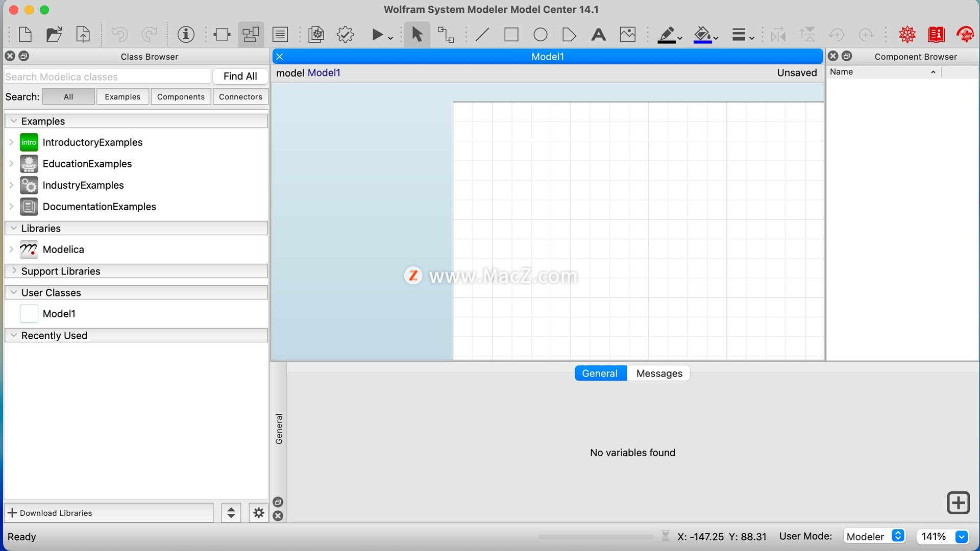Switch to Modelica text view

click(x=280, y=35)
